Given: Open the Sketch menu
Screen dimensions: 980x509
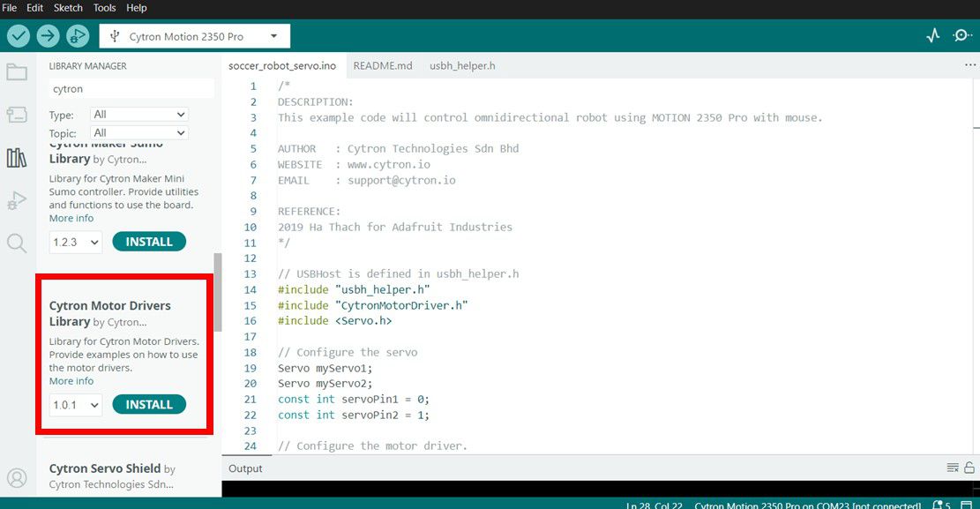Looking at the screenshot, I should click(68, 8).
